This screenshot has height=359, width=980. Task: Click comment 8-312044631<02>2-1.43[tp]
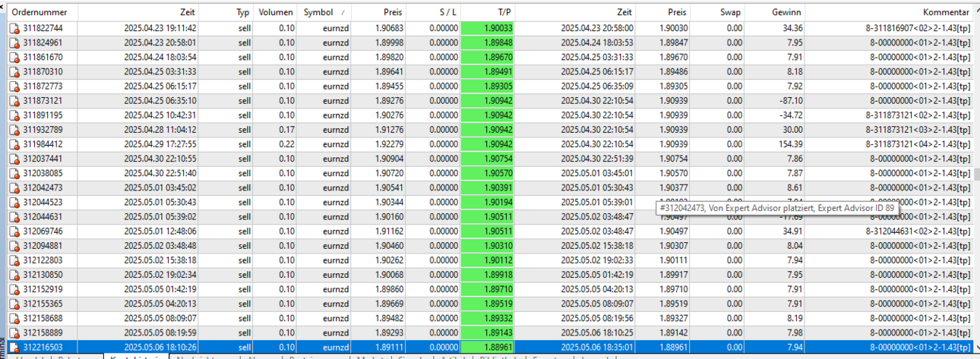click(918, 231)
